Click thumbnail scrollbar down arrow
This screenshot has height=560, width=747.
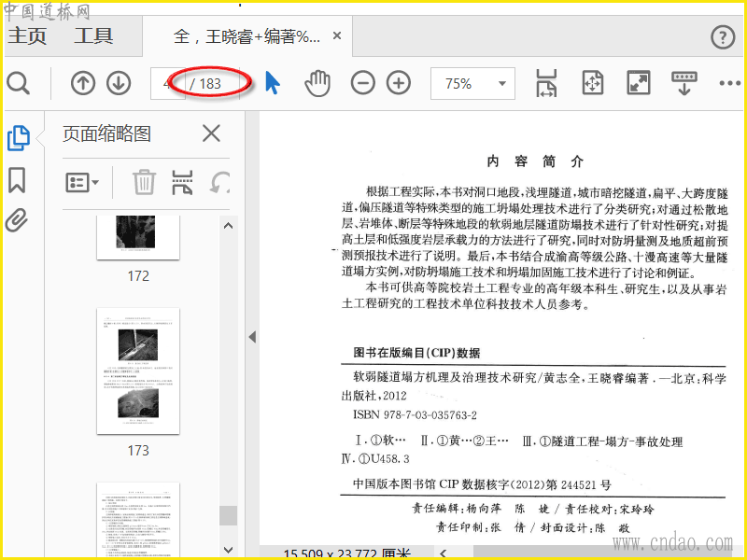[228, 550]
